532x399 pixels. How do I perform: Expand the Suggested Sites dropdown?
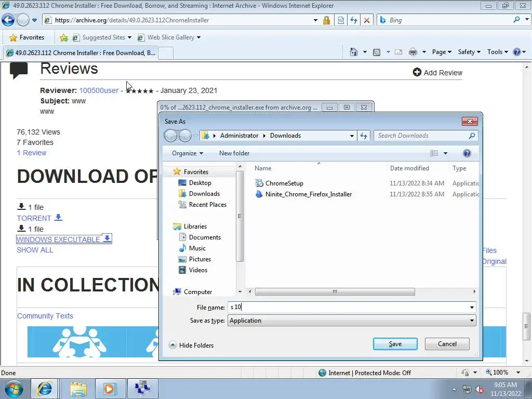tap(129, 37)
